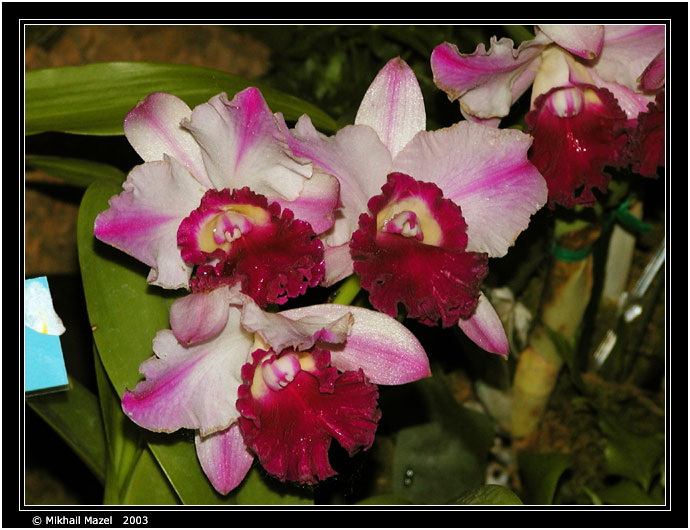This screenshot has width=690, height=530.
Task: Click the 2003 year in caption
Action: coord(135,520)
